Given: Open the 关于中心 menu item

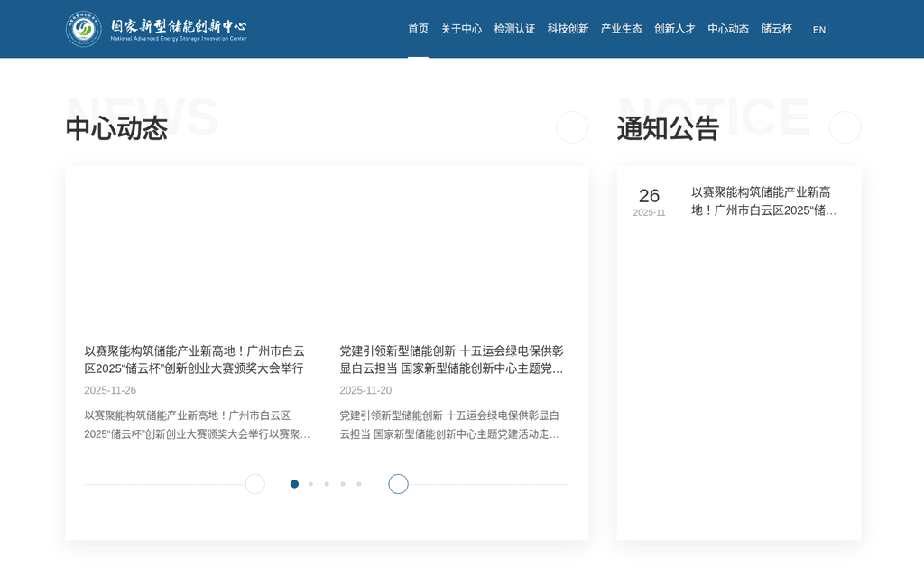Looking at the screenshot, I should coord(461,29).
